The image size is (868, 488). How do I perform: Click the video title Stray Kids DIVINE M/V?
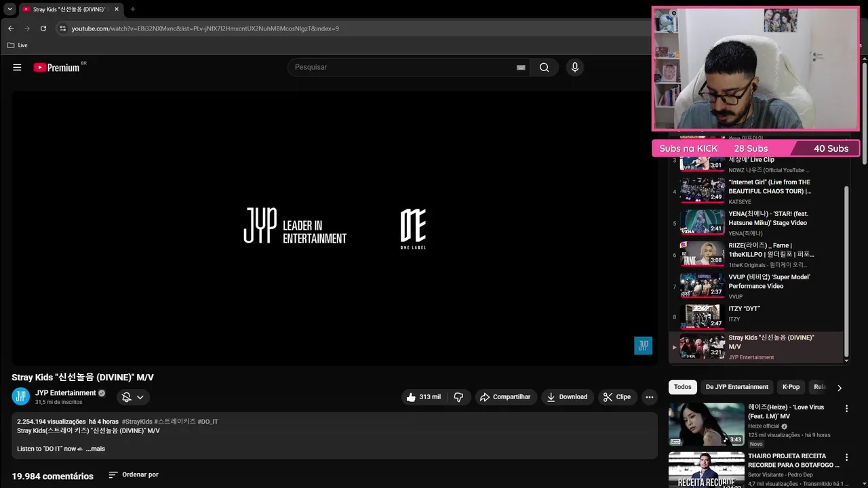83,378
